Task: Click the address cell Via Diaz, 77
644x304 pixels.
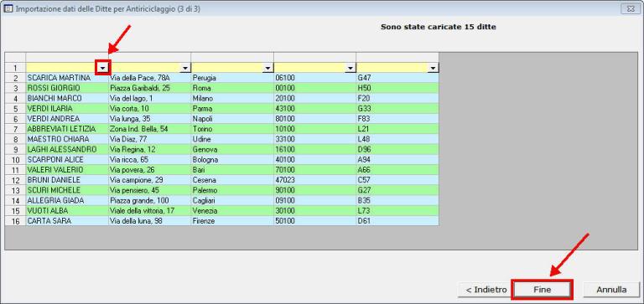Action: (x=149, y=140)
